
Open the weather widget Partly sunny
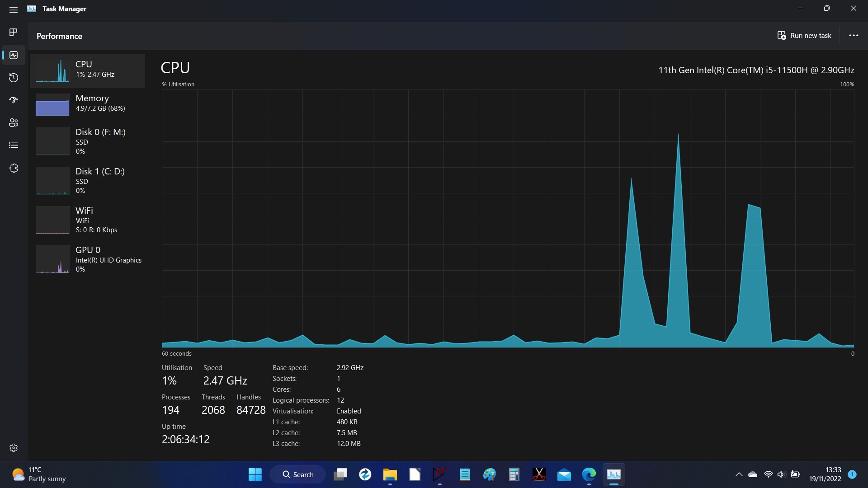(39, 474)
